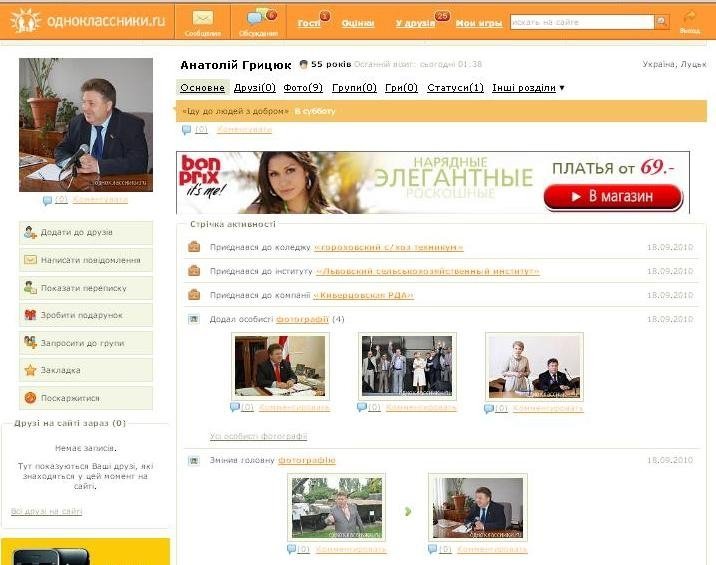Image resolution: width=716 pixels, height=565 pixels.
Task: Click the Поскаржитися button
Action: coord(86,397)
